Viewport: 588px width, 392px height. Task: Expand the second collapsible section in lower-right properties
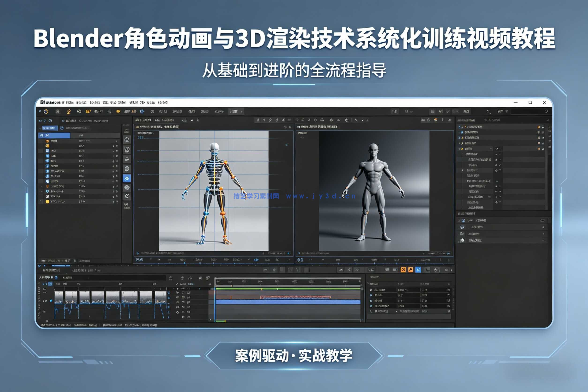tap(502, 234)
